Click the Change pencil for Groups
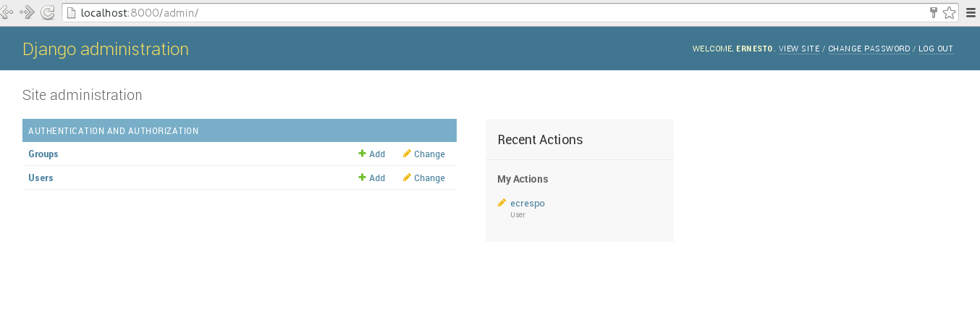Screen dimensions: 980x334 point(407,154)
